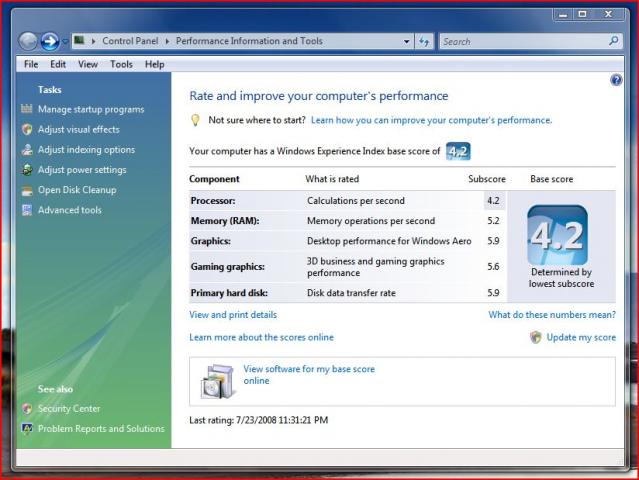The height and width of the screenshot is (480, 639).
Task: Open View and print details link
Action: (233, 315)
